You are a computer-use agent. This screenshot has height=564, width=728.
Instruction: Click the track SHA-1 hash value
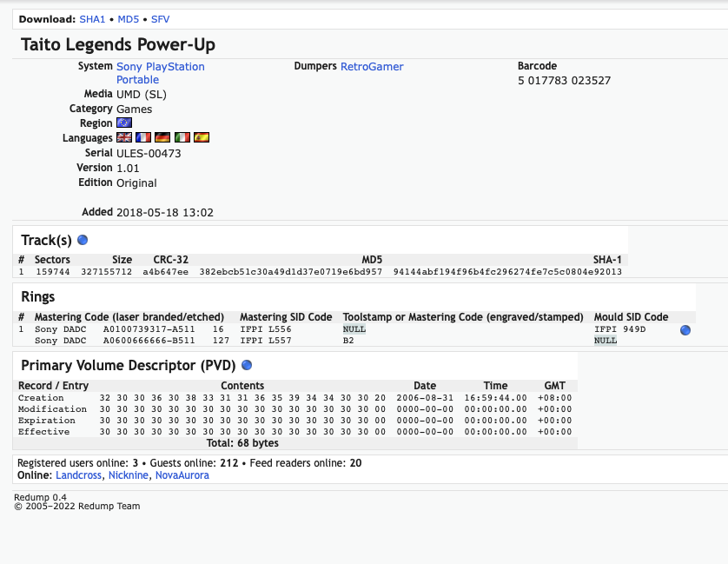(x=507, y=272)
